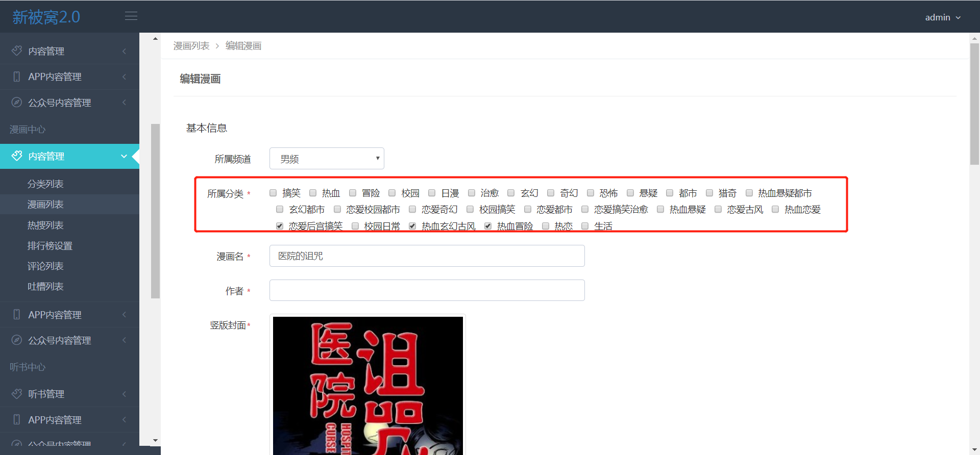Check the 恋爱都市 category checkbox
The height and width of the screenshot is (455, 980).
point(528,209)
